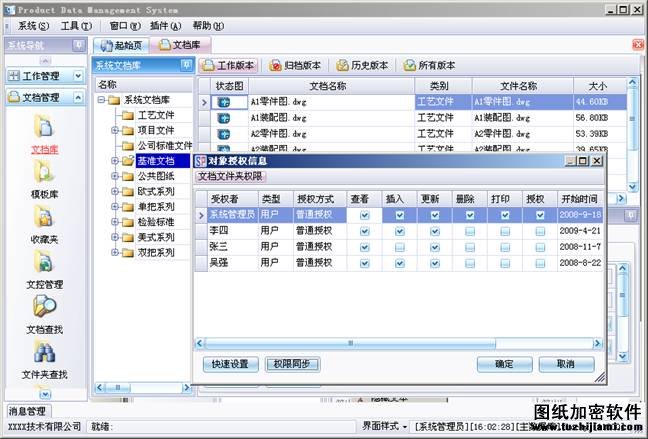Open the 工具(T) menu

[76, 26]
